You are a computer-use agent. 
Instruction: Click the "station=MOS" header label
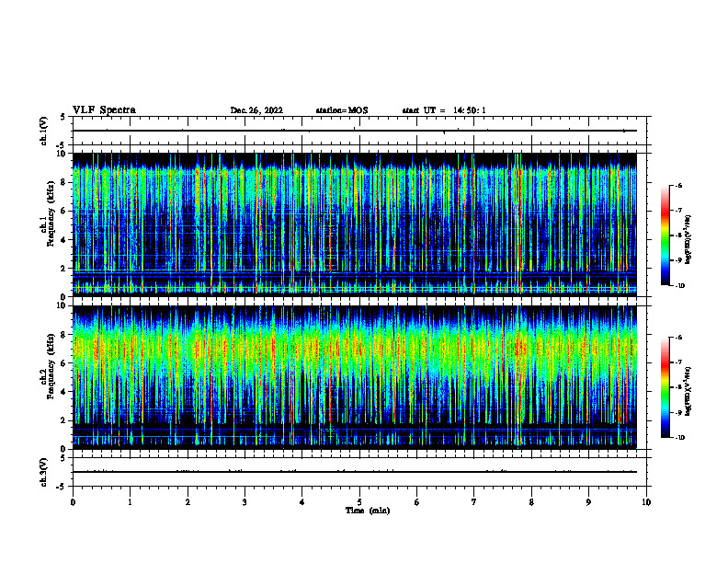pos(342,110)
